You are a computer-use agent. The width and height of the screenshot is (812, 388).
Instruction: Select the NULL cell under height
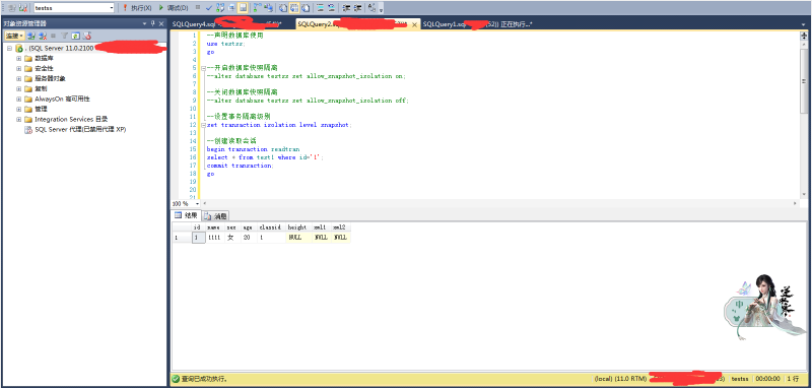pos(298,238)
